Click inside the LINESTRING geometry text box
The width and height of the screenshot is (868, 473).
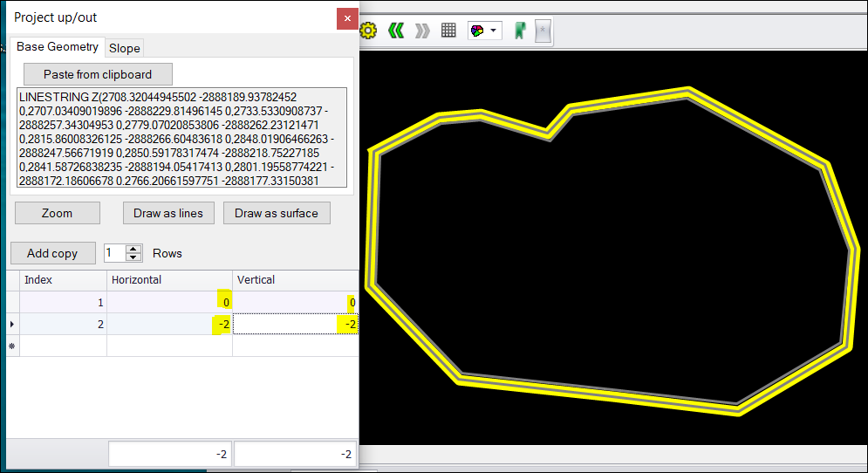click(181, 137)
